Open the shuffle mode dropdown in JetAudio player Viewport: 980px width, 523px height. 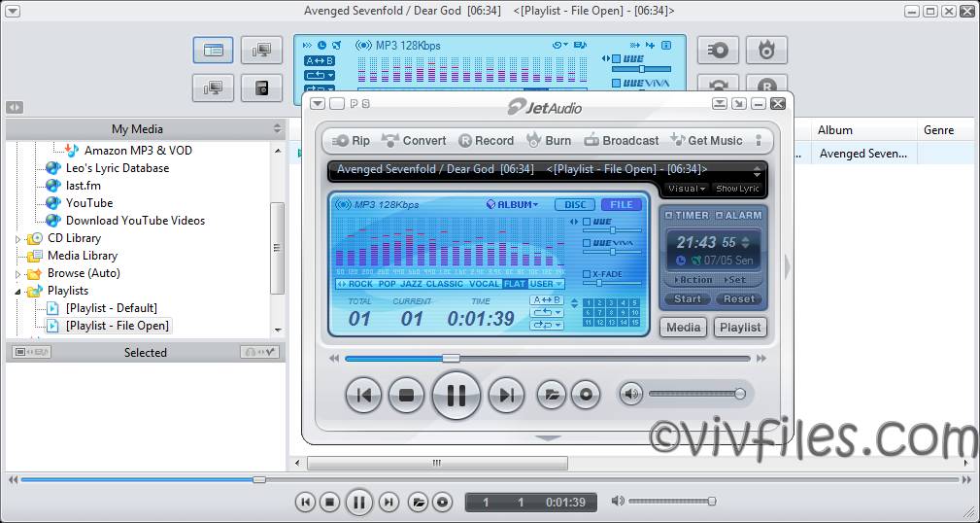(x=546, y=325)
